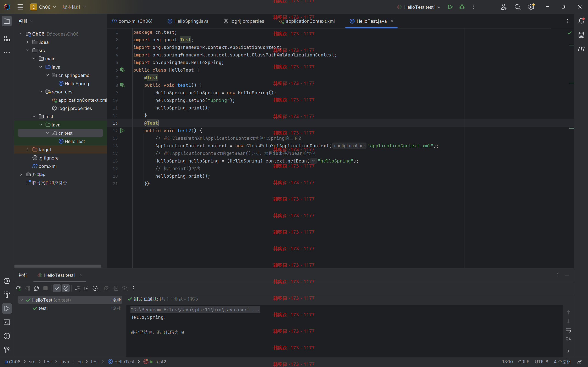Click UTF-8 encoding in status bar
Viewport: 588px width, 367px height.
pos(541,362)
